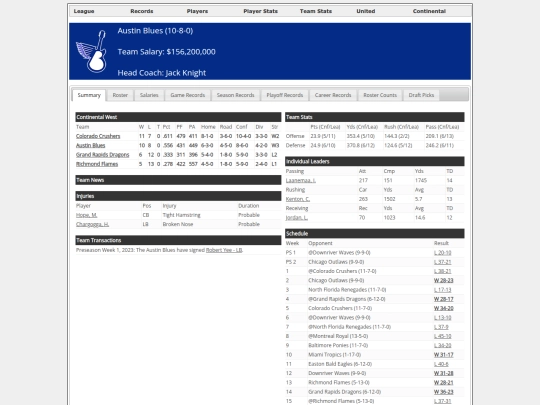The width and height of the screenshot is (540, 405).
Task: Click the Individual Leaders section header
Action: tap(375, 161)
